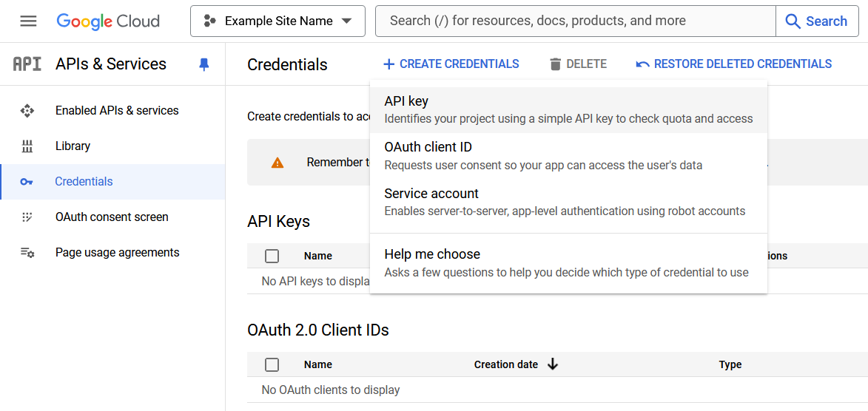Click the Google Cloud logo
Viewport: 868px width, 411px height.
coord(108,21)
